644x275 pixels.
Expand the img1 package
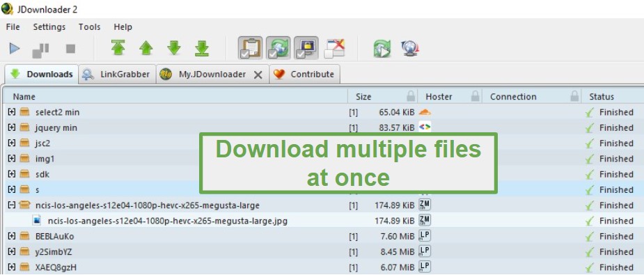point(12,159)
